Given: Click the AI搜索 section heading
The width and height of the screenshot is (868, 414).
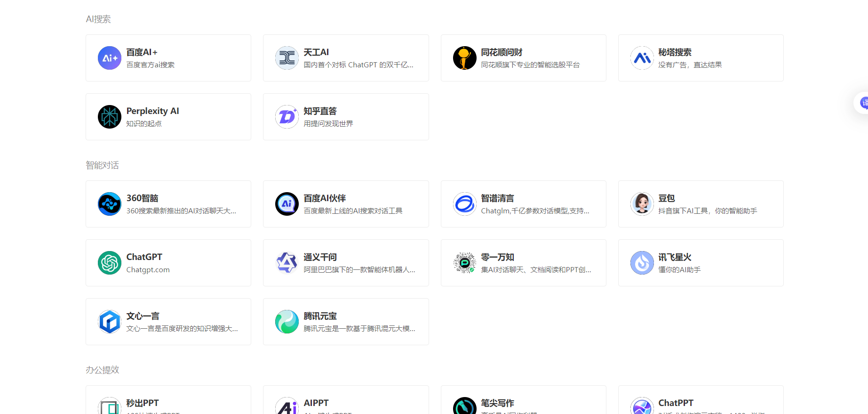Looking at the screenshot, I should (x=98, y=19).
